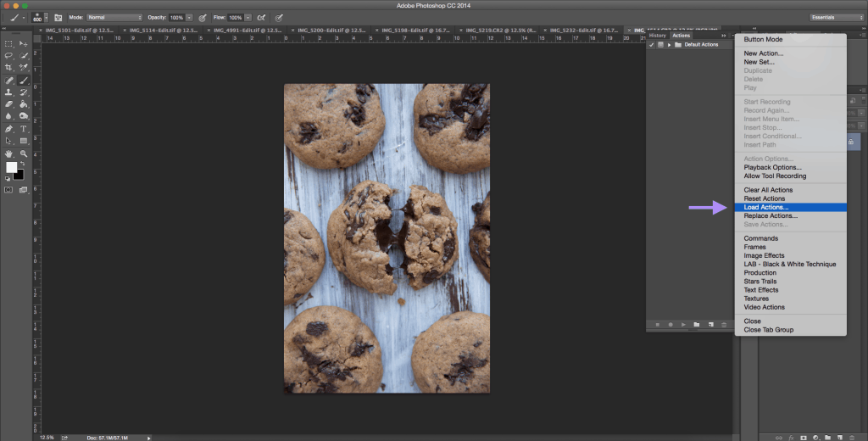Enable airbrush-style build-up effects
The image size is (868, 441).
tap(260, 18)
